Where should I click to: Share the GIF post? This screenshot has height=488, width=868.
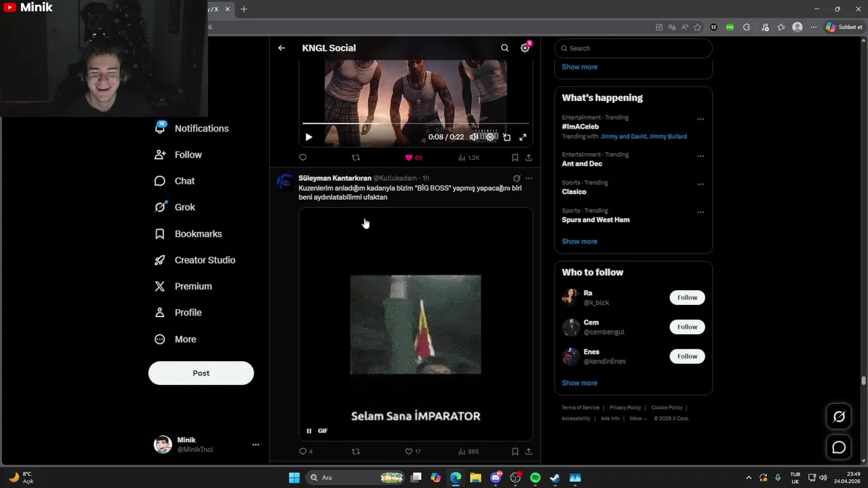529,451
